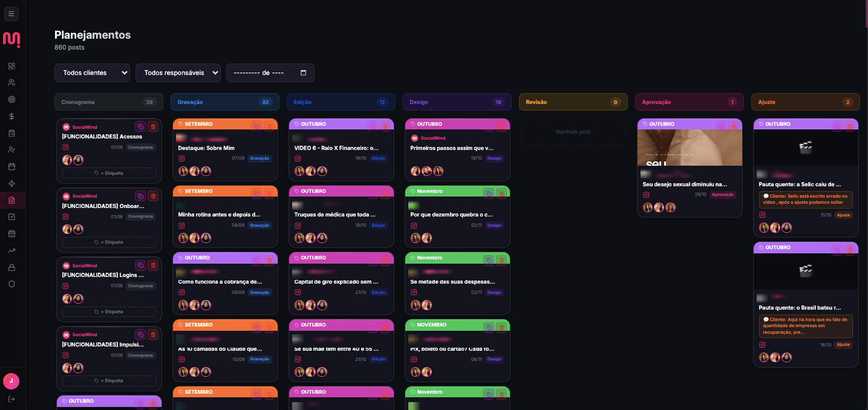
Task: Open the clipboard icon in sidebar
Action: (x=11, y=133)
